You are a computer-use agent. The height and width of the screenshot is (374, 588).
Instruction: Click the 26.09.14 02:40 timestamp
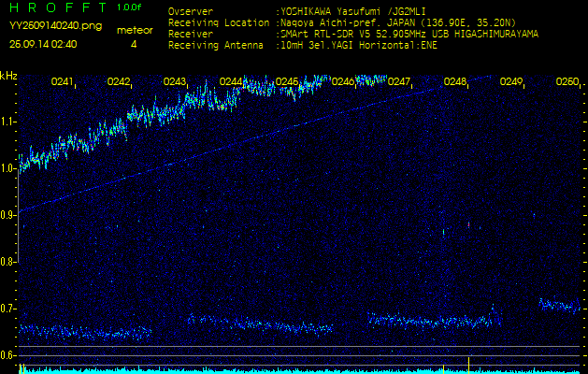pyautogui.click(x=43, y=44)
